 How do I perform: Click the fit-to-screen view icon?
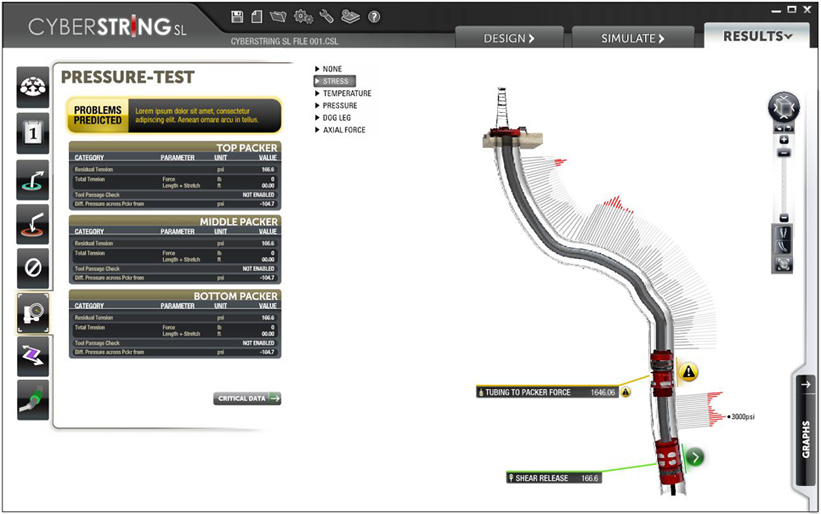[x=783, y=264]
